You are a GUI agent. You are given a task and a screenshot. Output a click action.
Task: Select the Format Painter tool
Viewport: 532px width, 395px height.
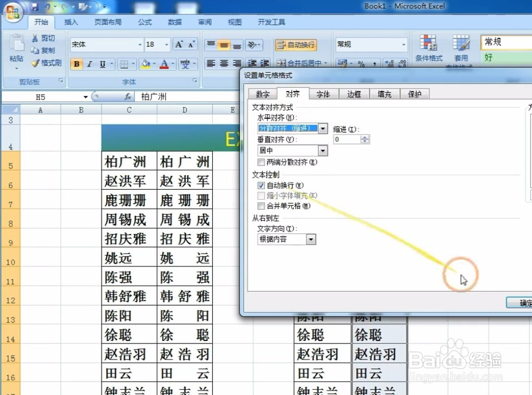[45, 63]
